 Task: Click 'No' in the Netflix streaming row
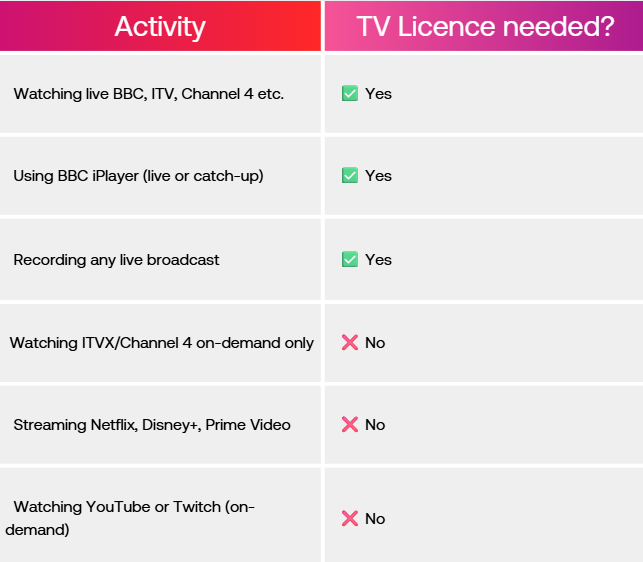(x=375, y=425)
